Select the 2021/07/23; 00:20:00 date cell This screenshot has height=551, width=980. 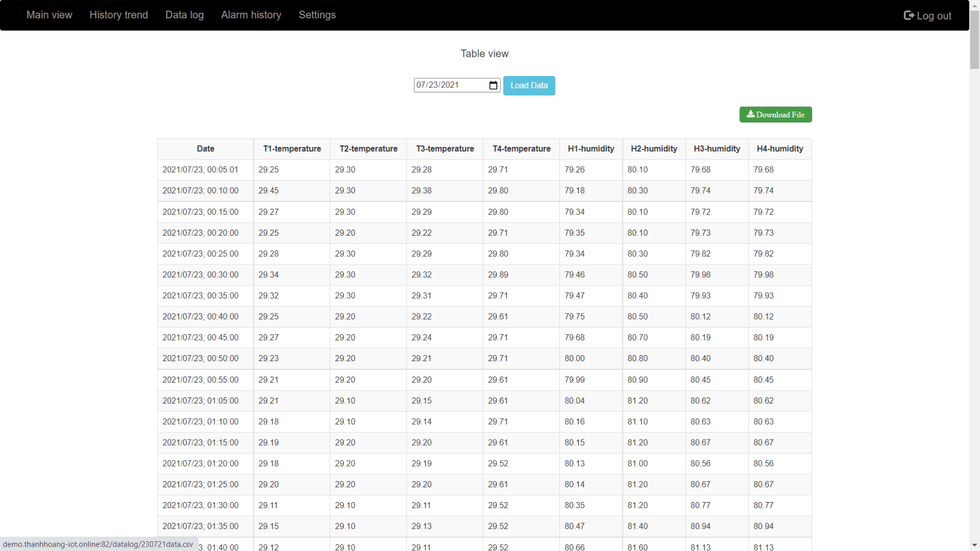point(206,233)
